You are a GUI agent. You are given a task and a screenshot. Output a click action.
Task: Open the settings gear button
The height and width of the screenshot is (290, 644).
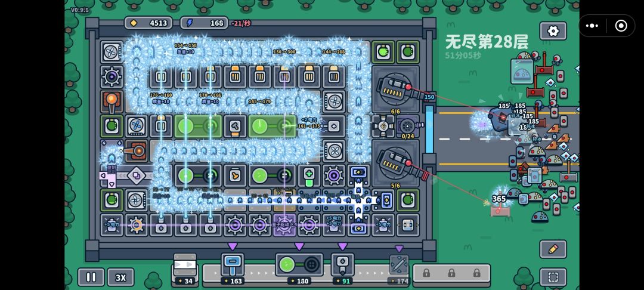click(553, 31)
